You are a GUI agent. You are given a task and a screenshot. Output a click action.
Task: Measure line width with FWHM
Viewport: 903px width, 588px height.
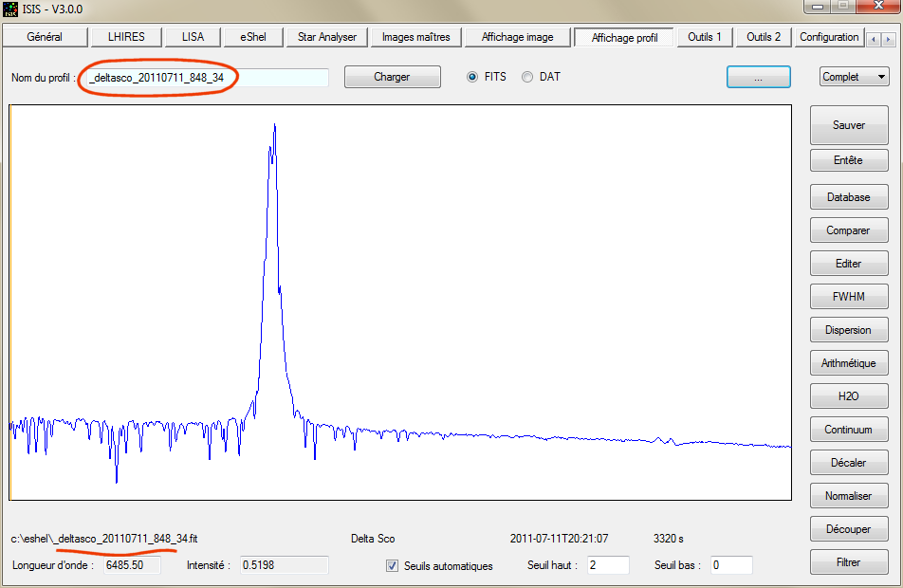pyautogui.click(x=848, y=296)
